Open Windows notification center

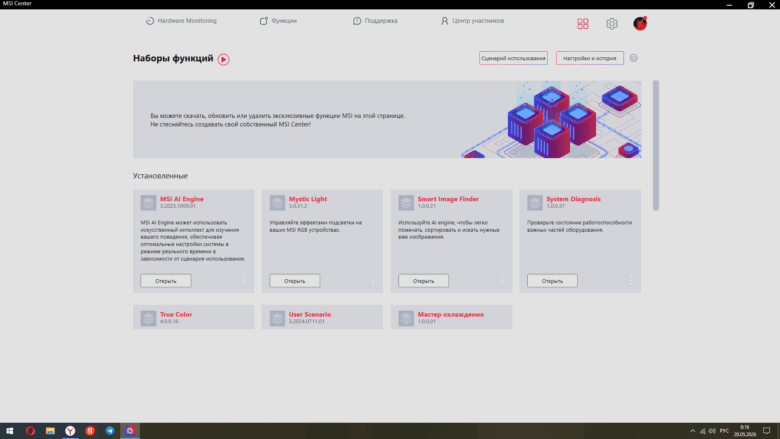[x=767, y=431]
